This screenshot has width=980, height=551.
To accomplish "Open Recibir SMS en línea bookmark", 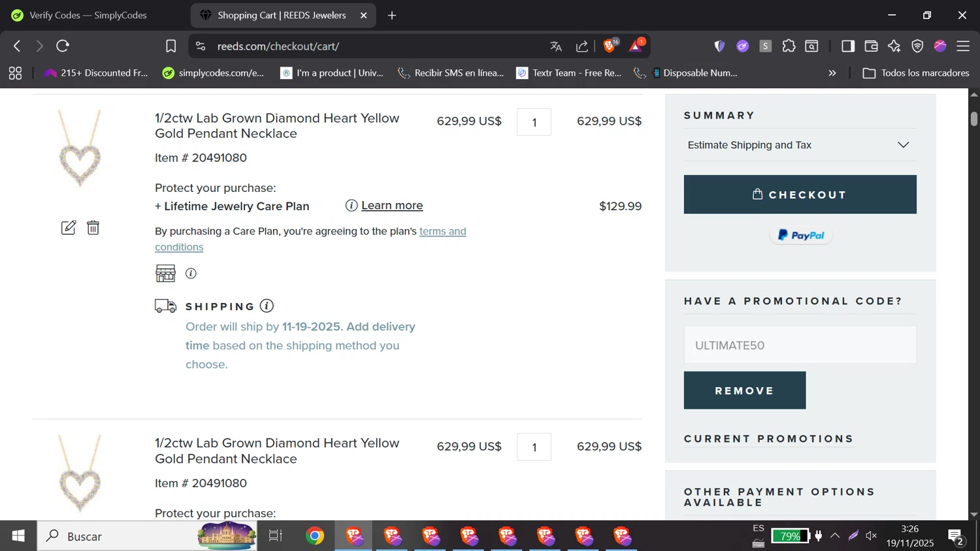I will 451,73.
